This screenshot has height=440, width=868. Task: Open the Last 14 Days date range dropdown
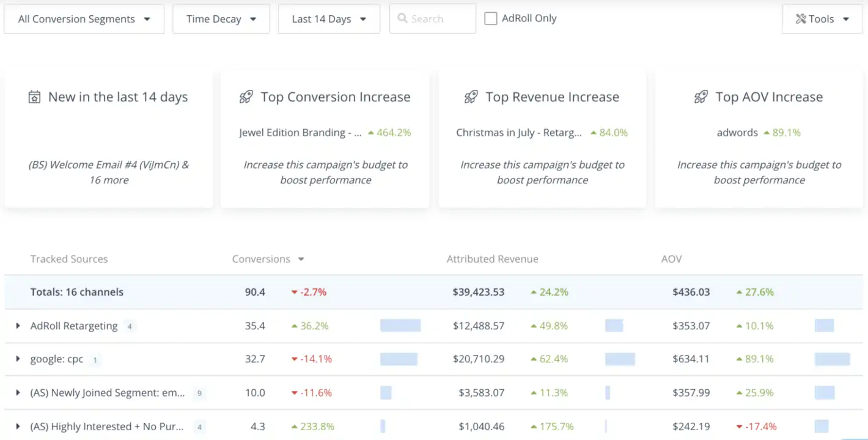click(329, 18)
